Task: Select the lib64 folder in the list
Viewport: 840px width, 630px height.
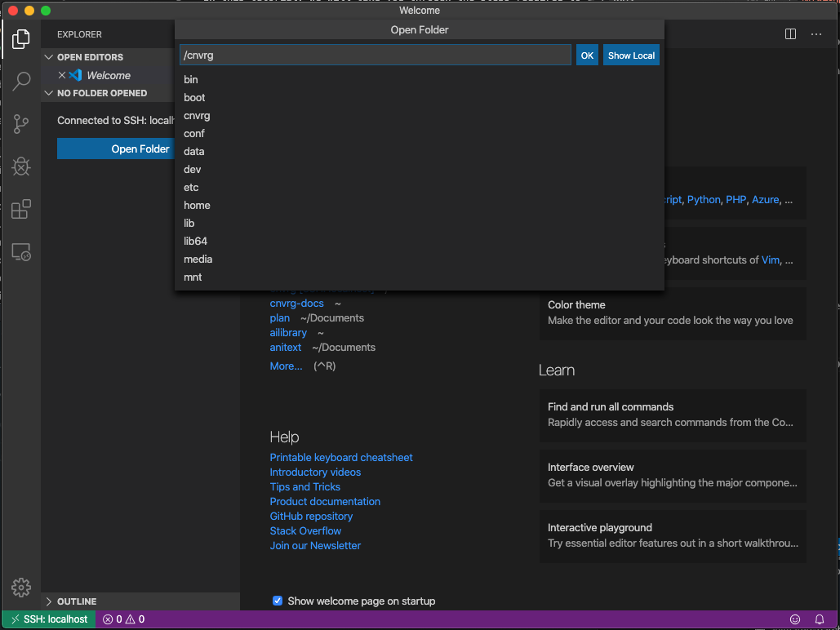Action: tap(420, 241)
